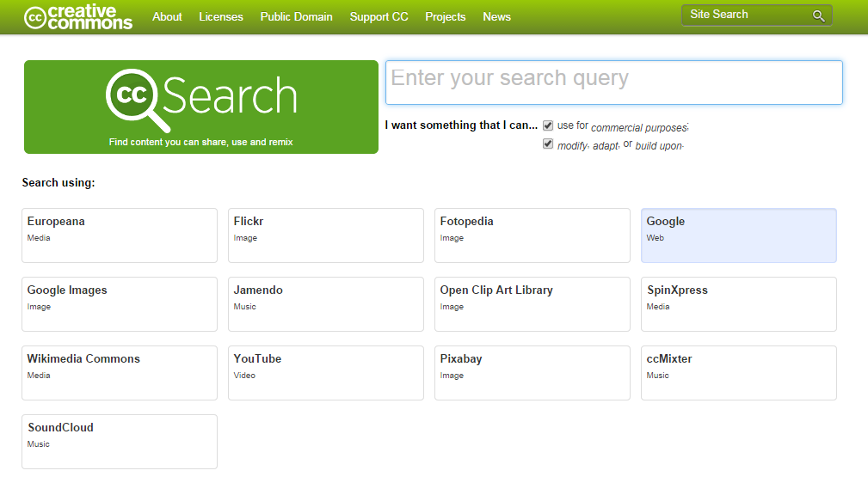Image resolution: width=868 pixels, height=489 pixels.
Task: Open the Support CC page
Action: [x=379, y=16]
